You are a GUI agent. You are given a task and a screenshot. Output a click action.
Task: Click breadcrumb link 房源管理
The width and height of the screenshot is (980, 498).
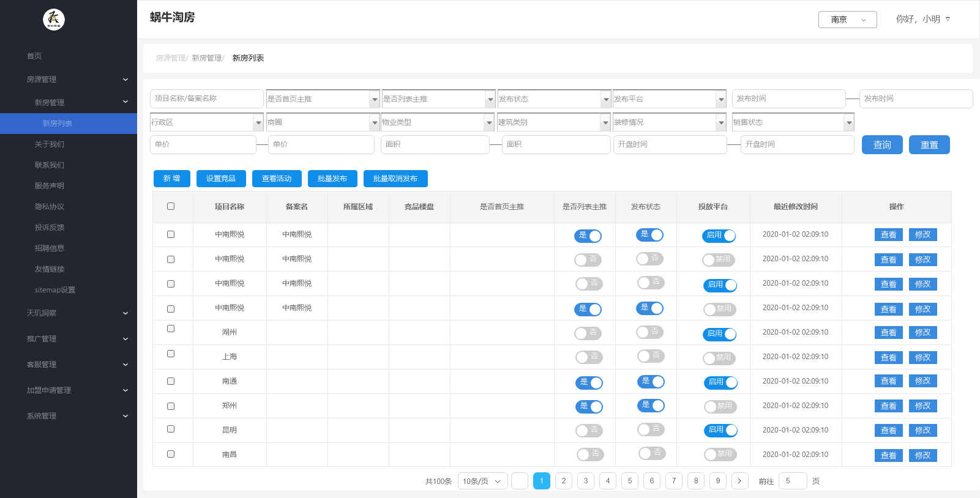pos(171,58)
